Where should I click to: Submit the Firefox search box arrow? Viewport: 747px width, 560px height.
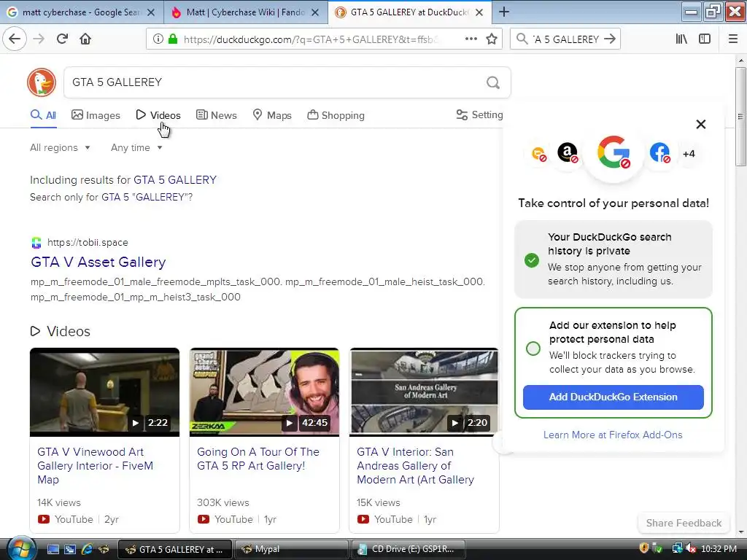[x=609, y=39]
